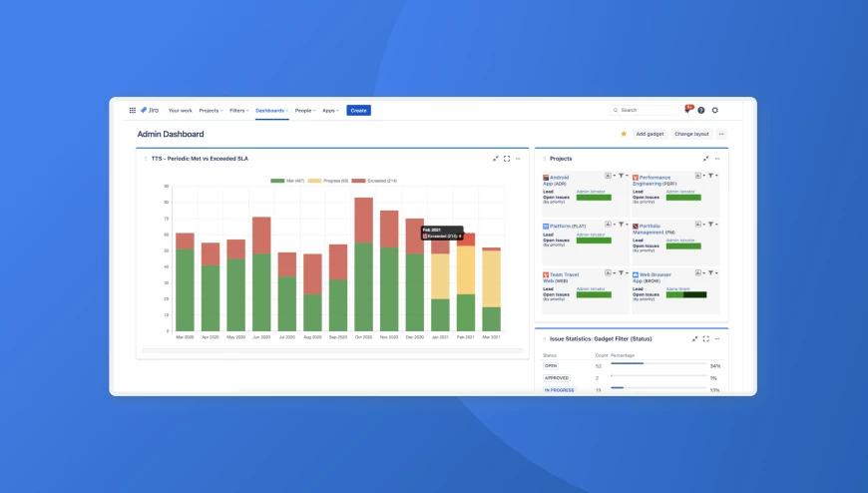Minimize the Issue Statistics gadget
This screenshot has width=868, height=493.
[x=694, y=339]
